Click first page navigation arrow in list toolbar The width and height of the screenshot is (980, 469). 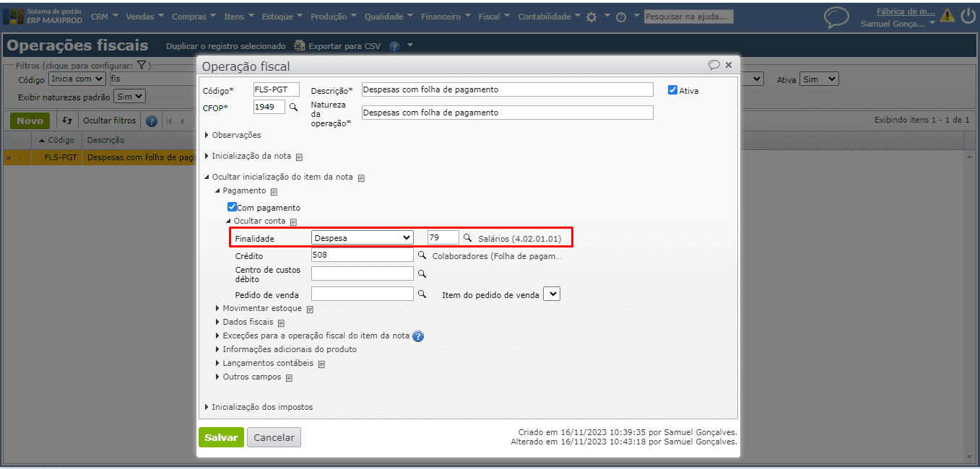tap(170, 120)
